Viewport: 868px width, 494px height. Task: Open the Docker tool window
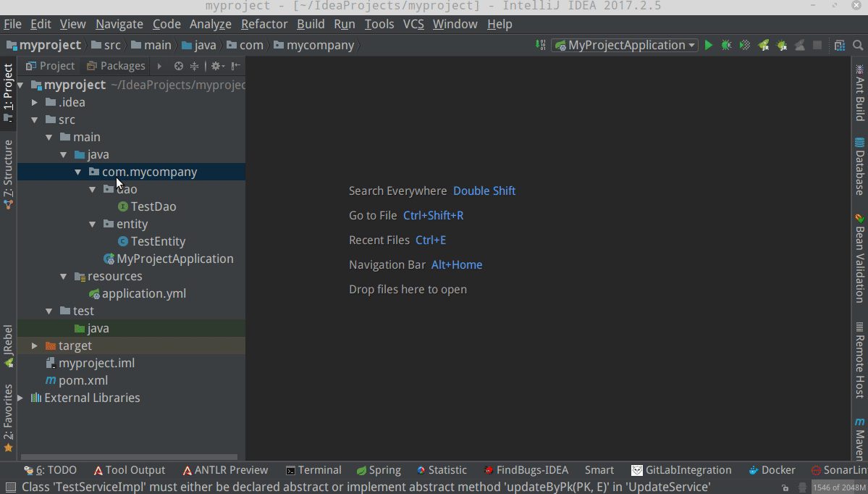point(772,470)
